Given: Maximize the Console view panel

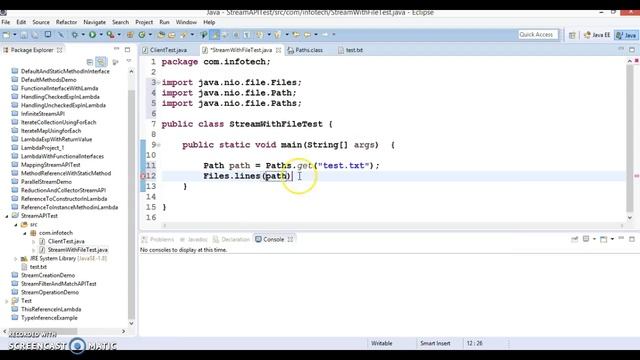Looking at the screenshot, I should [632, 239].
